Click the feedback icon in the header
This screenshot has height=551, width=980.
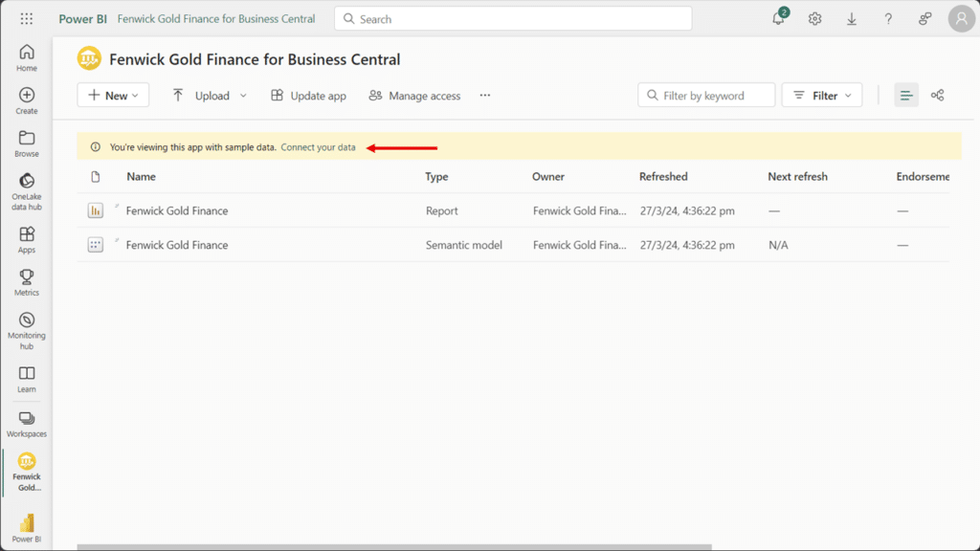(x=925, y=19)
